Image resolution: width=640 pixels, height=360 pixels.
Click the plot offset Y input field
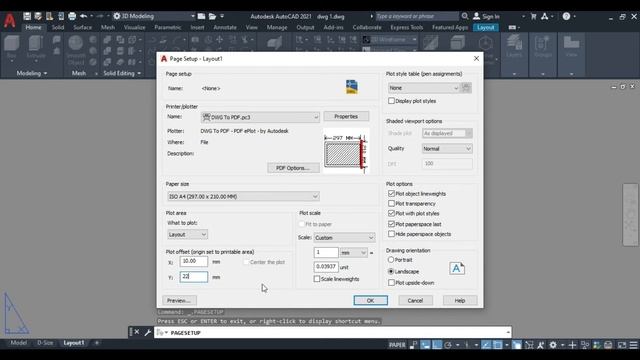click(193, 277)
